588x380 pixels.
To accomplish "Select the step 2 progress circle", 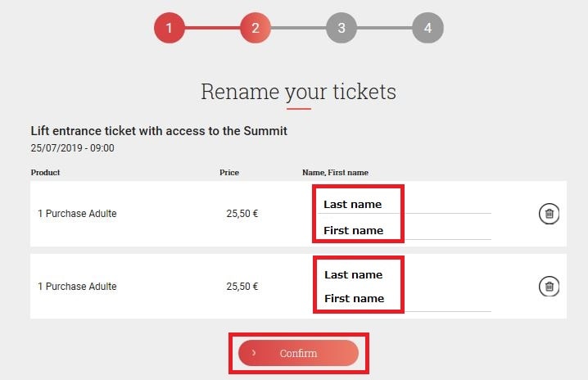I will 256,28.
